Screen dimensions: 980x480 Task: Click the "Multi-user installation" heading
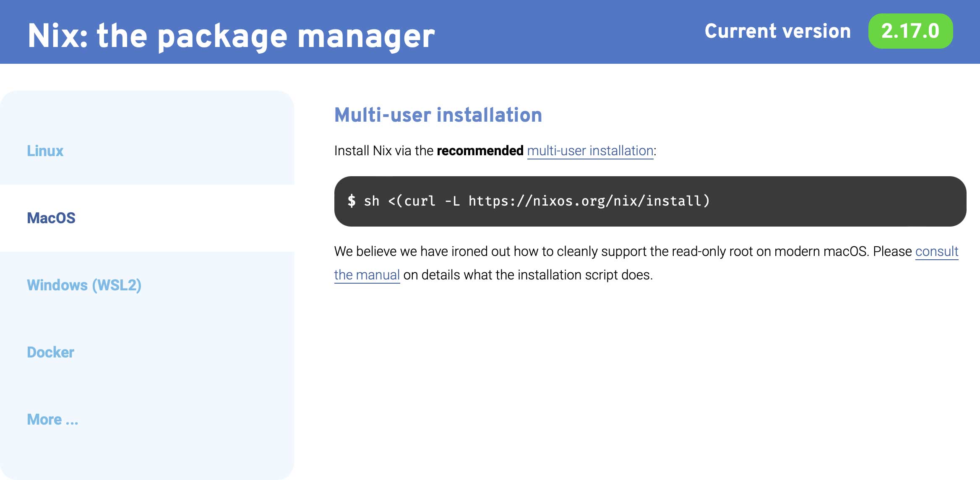[438, 115]
